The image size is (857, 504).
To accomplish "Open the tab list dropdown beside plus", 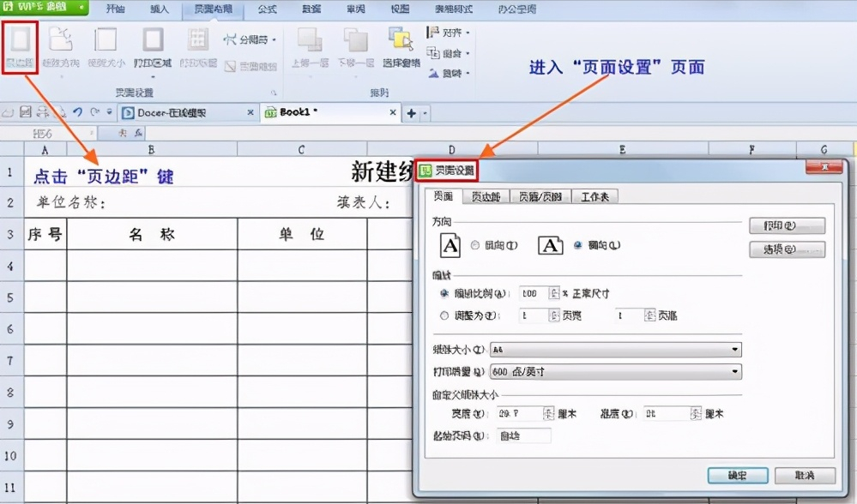I will [425, 114].
